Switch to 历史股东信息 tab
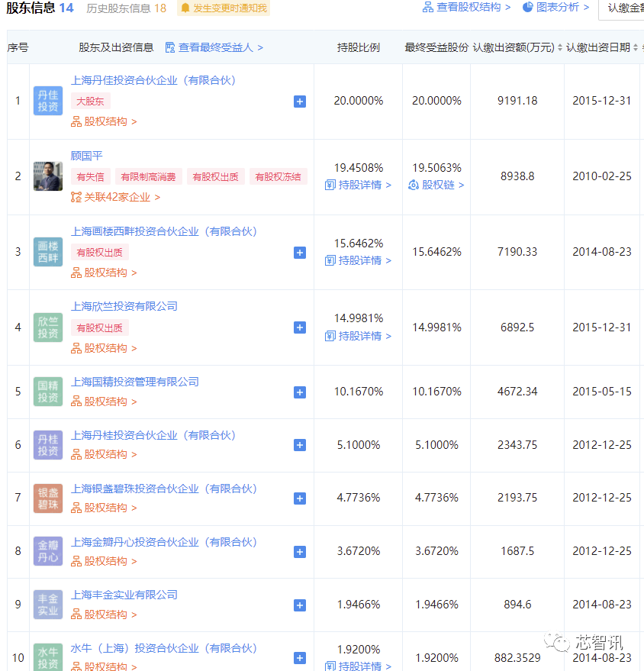This screenshot has width=644, height=671. pos(125,8)
